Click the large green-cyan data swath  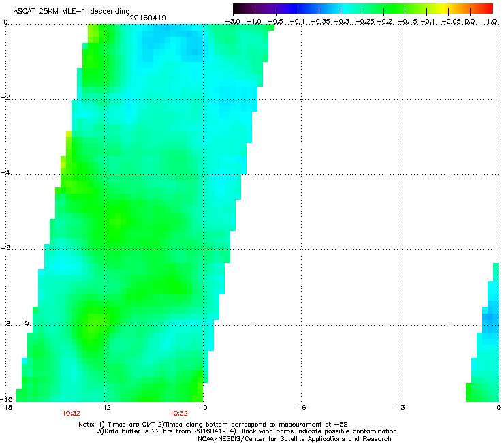click(x=144, y=213)
